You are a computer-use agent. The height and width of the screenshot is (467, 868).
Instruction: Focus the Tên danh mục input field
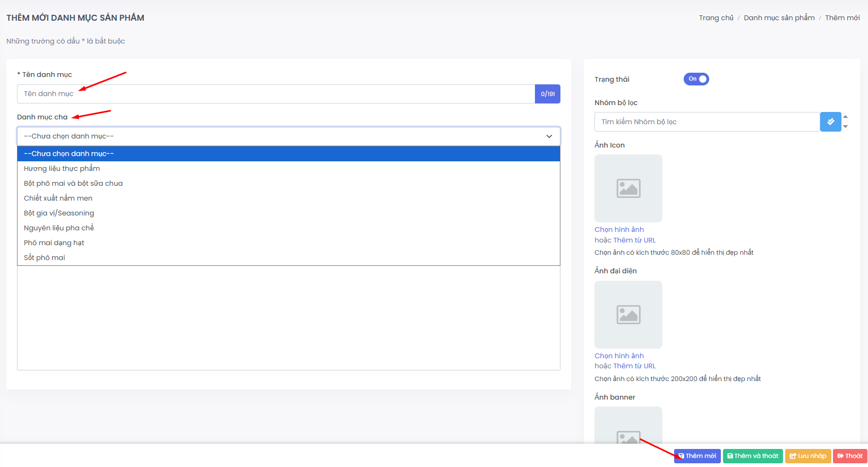click(x=275, y=94)
